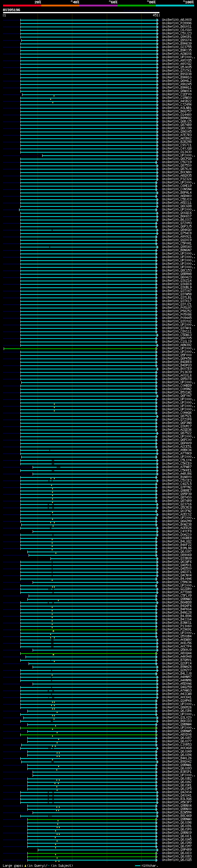
Task: Click the purple ~60% identity color band
Action: (98, 6)
